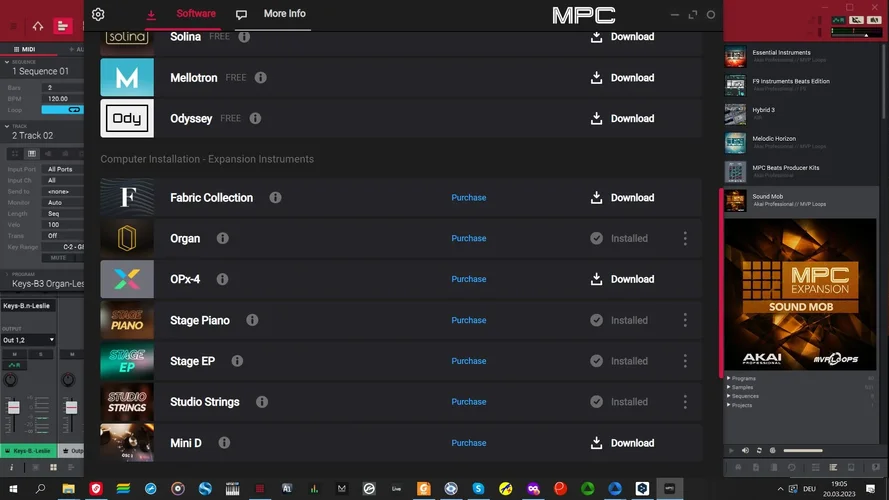Open Windows search from taskbar

click(40, 489)
